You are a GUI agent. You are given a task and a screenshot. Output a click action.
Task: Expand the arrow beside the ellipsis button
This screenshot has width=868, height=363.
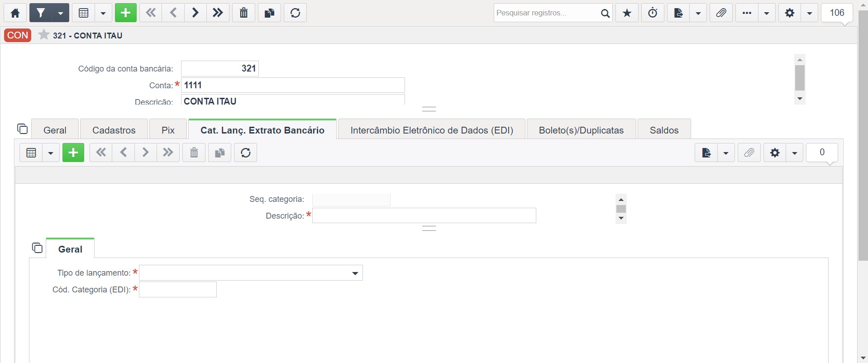(x=767, y=13)
